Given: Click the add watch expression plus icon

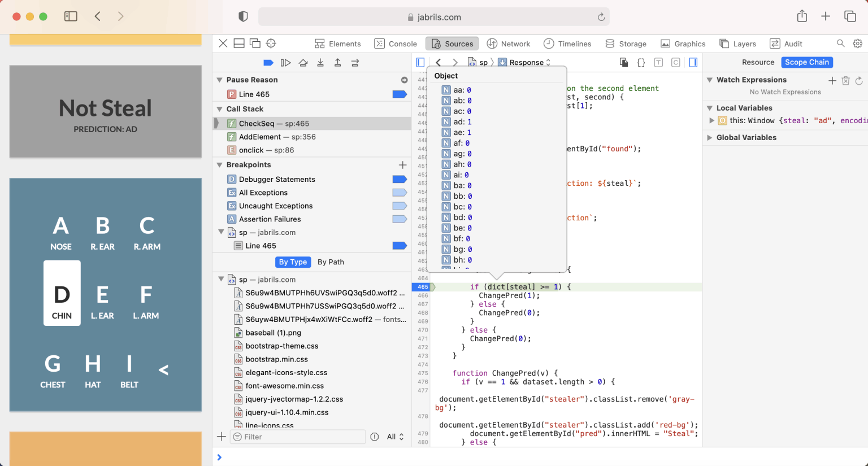Looking at the screenshot, I should point(832,81).
